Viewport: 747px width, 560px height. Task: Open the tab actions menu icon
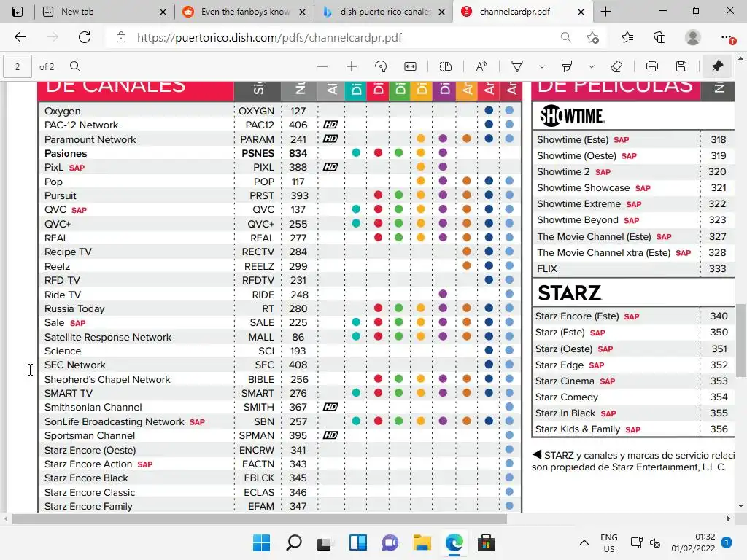coord(18,12)
